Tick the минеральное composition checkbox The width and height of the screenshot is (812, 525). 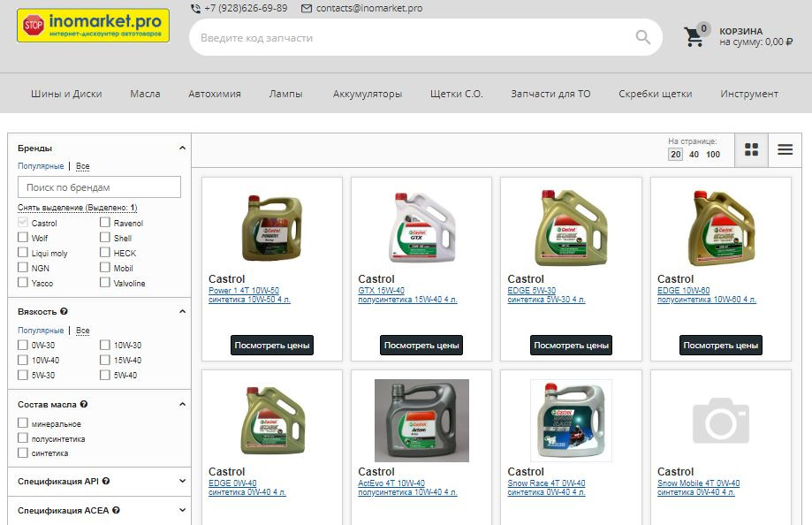coord(23,422)
